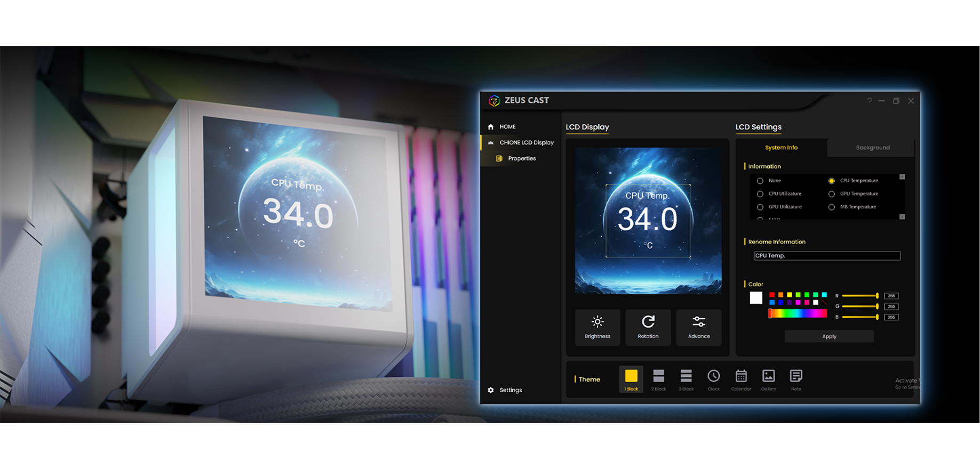
Task: Click the R value field showing 255
Action: 891,296
